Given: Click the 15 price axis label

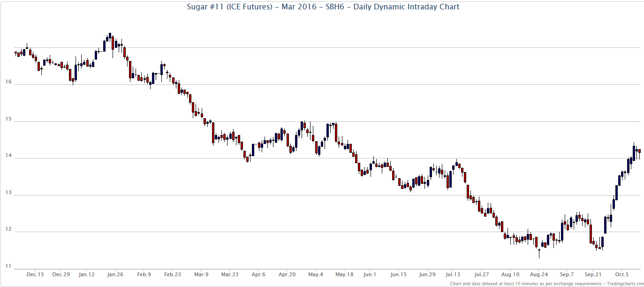Looking at the screenshot, I should click(8, 119).
